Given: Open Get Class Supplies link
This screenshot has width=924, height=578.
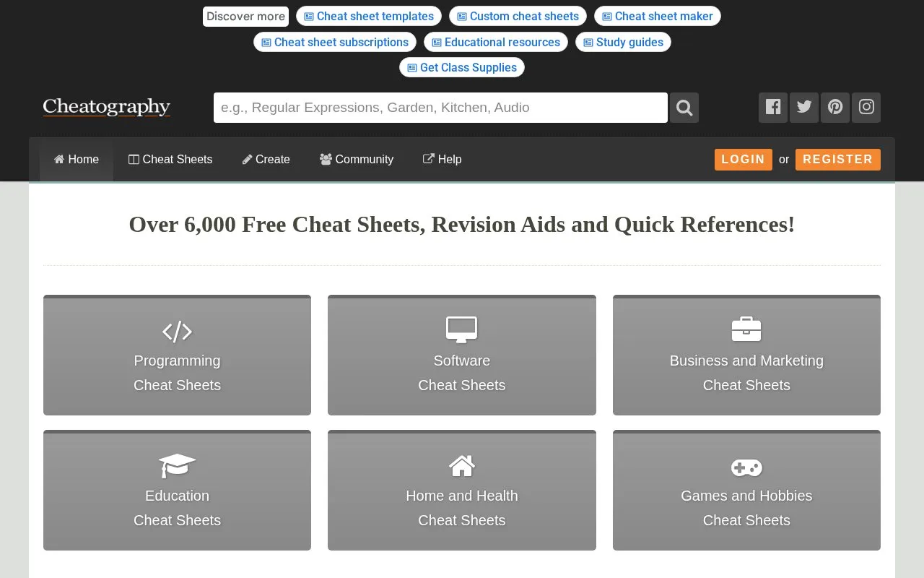Looking at the screenshot, I should (x=462, y=67).
